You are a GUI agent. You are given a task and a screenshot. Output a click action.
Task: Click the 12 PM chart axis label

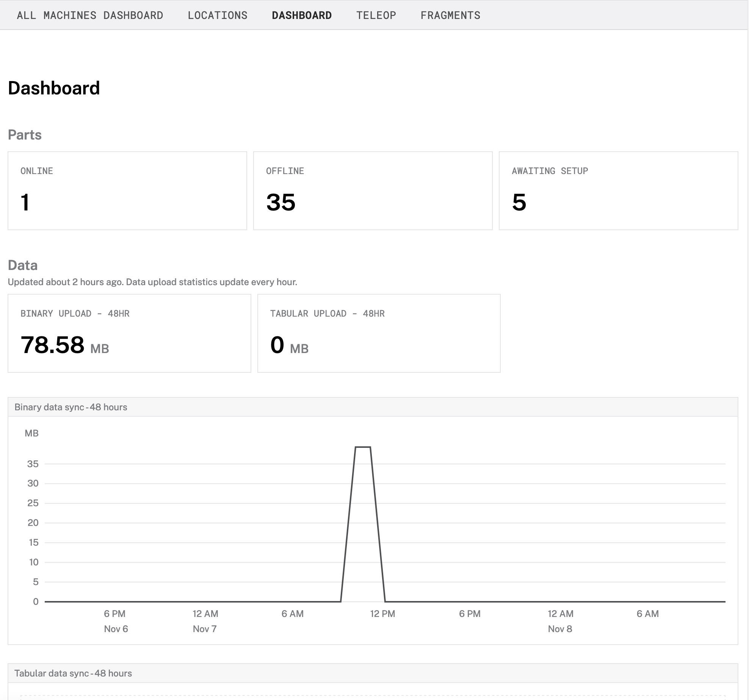382,614
